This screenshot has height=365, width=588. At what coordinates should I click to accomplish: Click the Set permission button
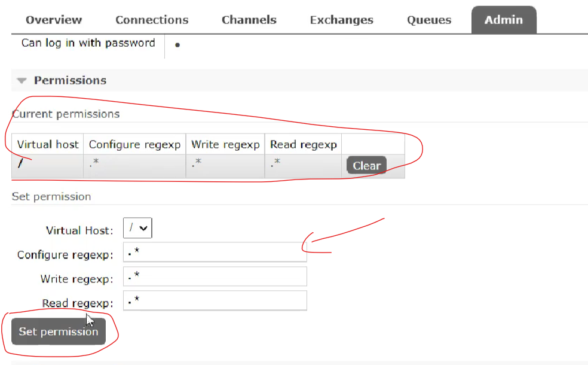59,331
